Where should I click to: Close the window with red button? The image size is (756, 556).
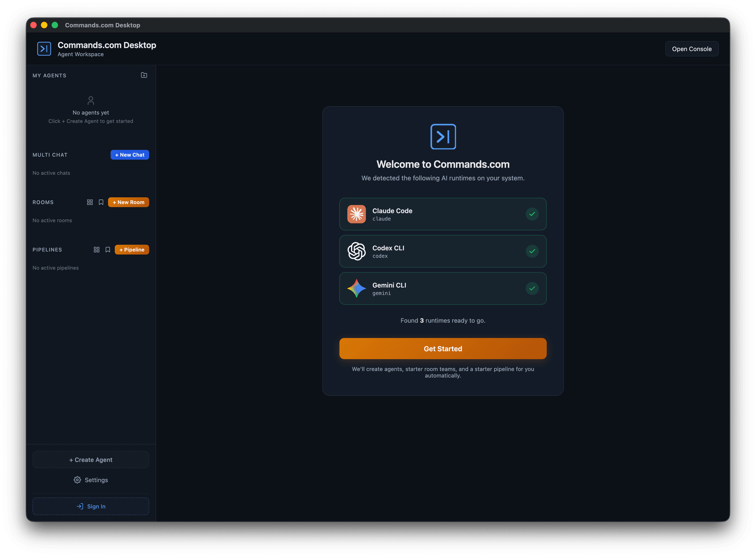[x=34, y=25]
